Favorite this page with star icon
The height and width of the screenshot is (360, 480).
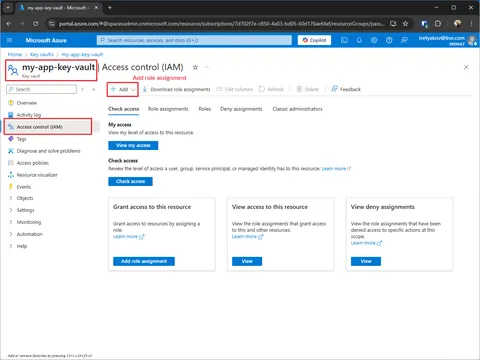tap(195, 67)
